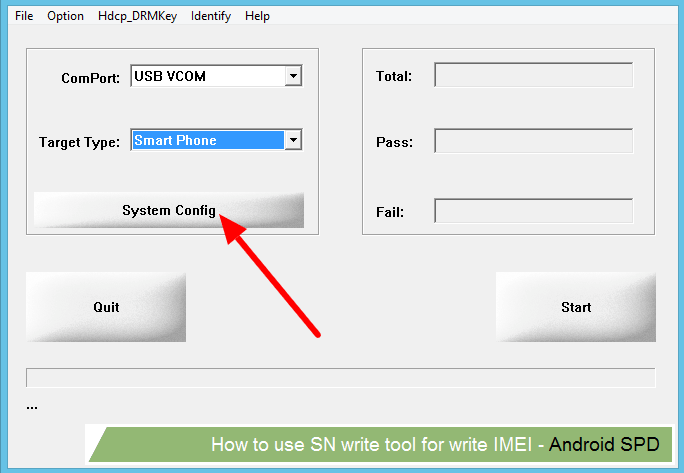This screenshot has width=684, height=473.
Task: Click the Quit button
Action: tap(106, 307)
